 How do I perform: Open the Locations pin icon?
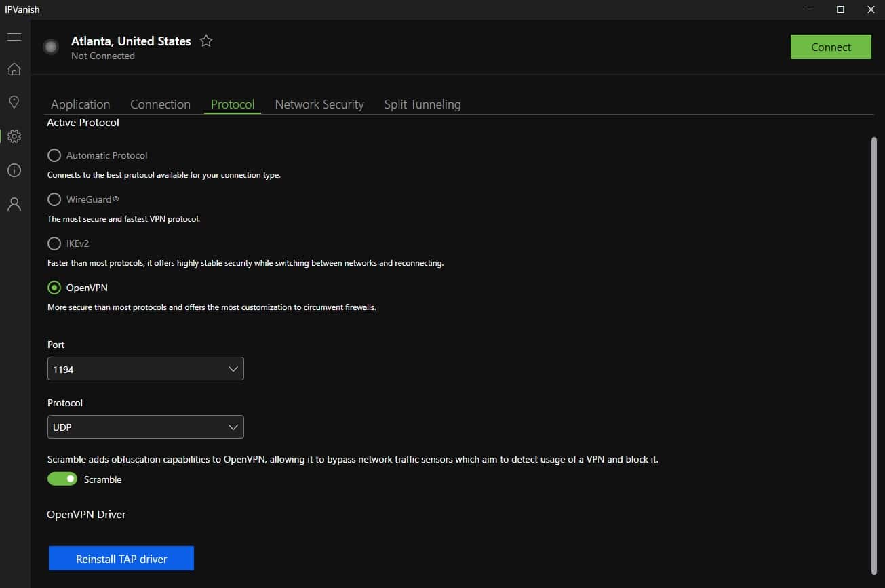tap(14, 102)
